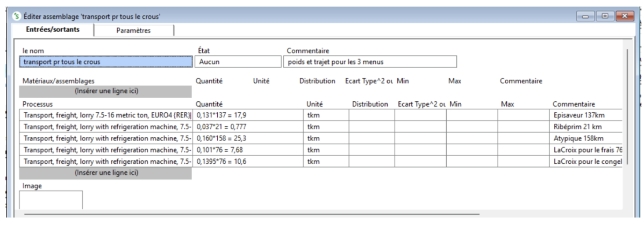Open the tkm unit cell of Ribéprim row
The image size is (644, 226).
tap(326, 127)
